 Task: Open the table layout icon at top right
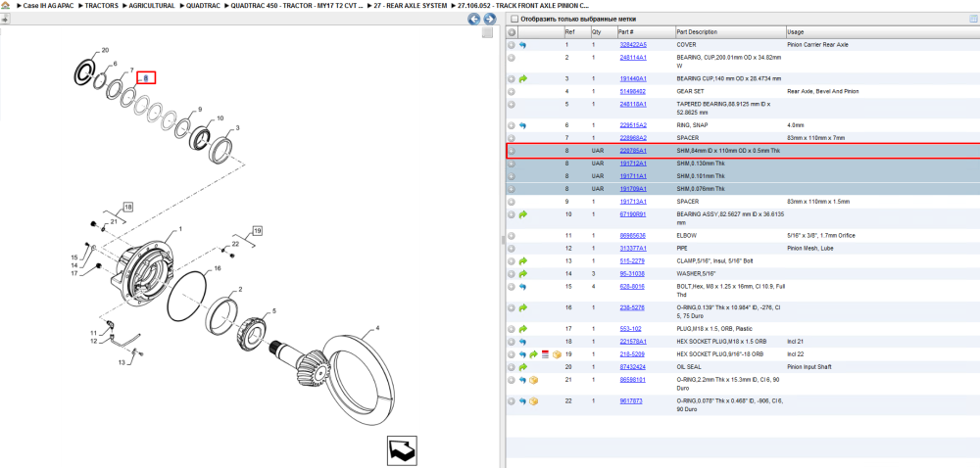coord(972,19)
